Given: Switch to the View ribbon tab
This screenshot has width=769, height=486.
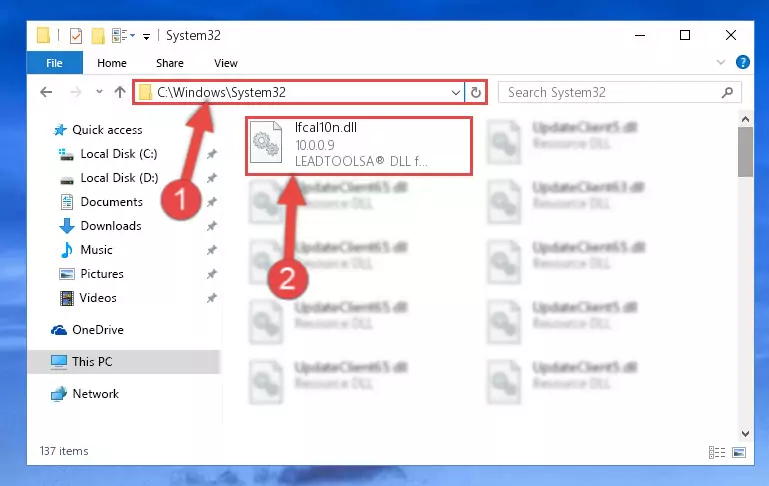Looking at the screenshot, I should 226,63.
